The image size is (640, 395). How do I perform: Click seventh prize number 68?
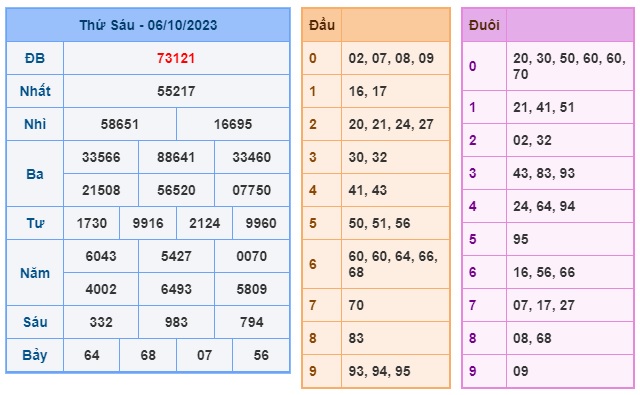click(148, 355)
